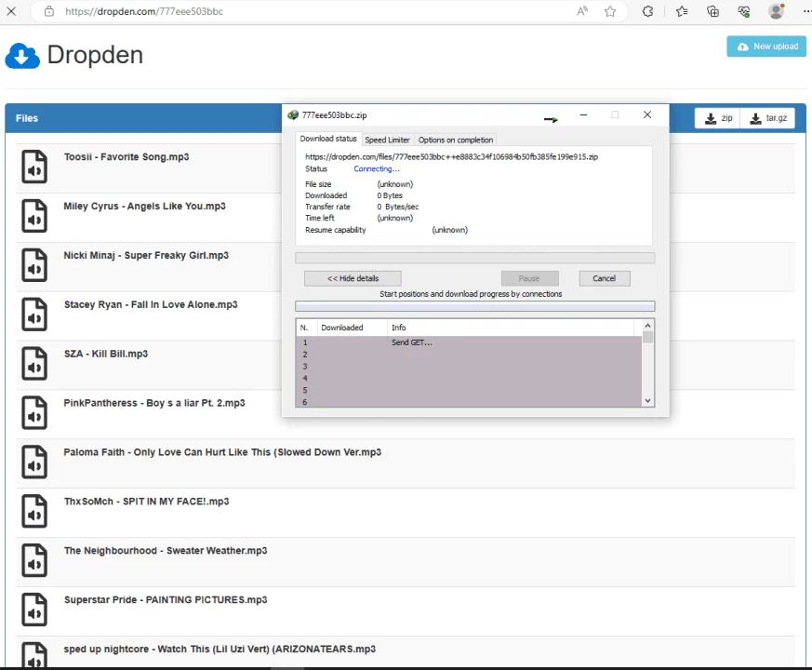The height and width of the screenshot is (670, 812).
Task: Open Nicki Minaj - Super Freaky Girl.mp3
Action: (x=146, y=256)
